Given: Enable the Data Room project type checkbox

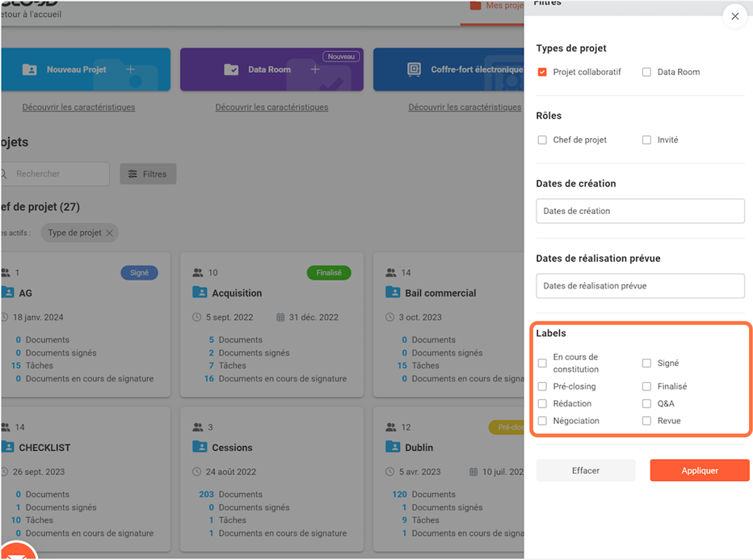Looking at the screenshot, I should coord(646,72).
